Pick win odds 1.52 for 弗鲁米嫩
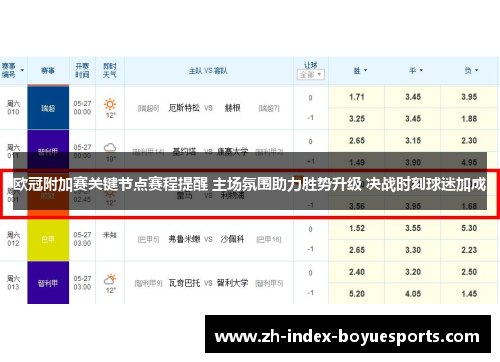This screenshot has height=362, width=500. point(357,228)
